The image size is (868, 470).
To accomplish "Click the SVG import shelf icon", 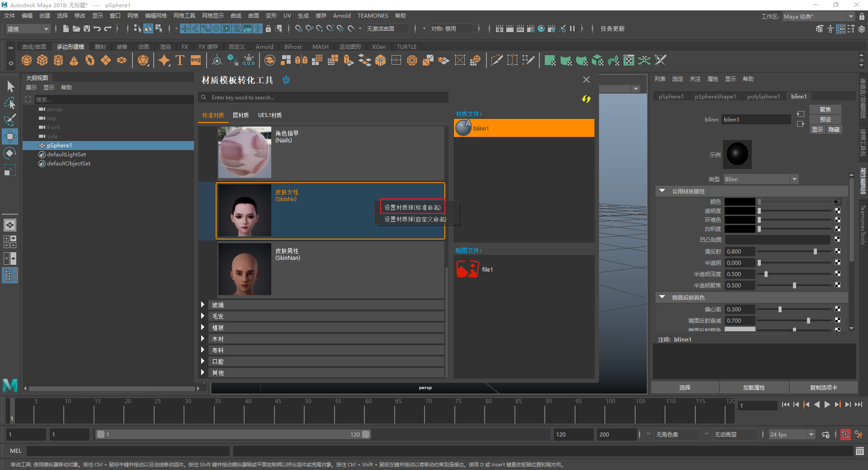I will 196,60.
